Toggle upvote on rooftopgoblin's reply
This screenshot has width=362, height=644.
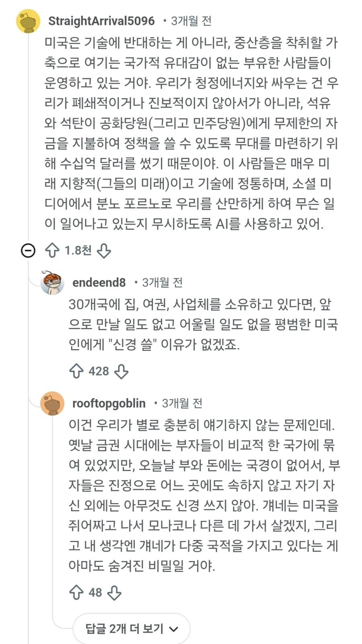click(x=76, y=592)
